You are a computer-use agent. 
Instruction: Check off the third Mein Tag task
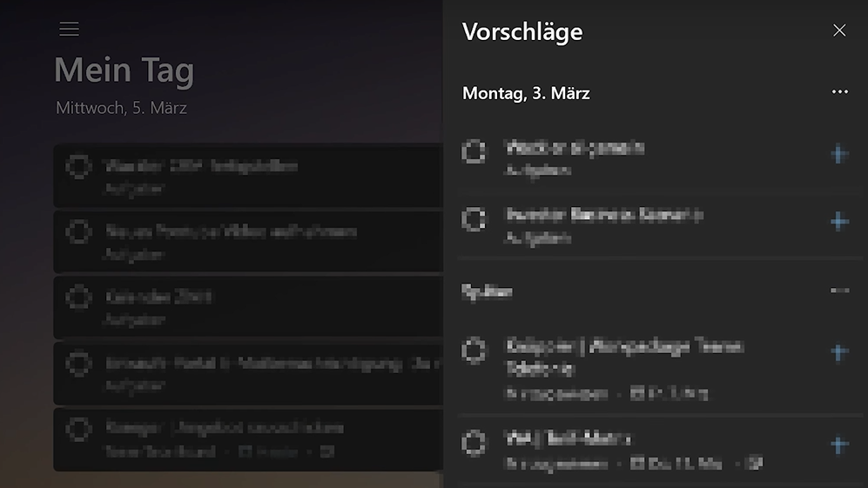[78, 298]
